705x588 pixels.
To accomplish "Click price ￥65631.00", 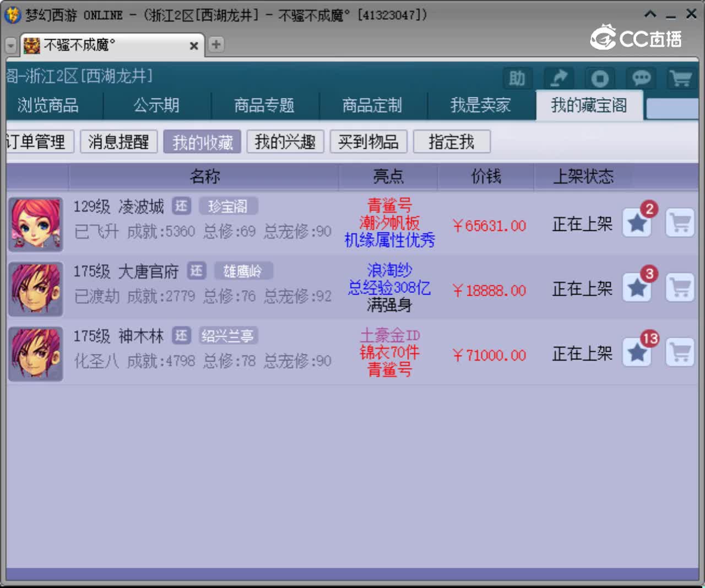I will pos(489,226).
